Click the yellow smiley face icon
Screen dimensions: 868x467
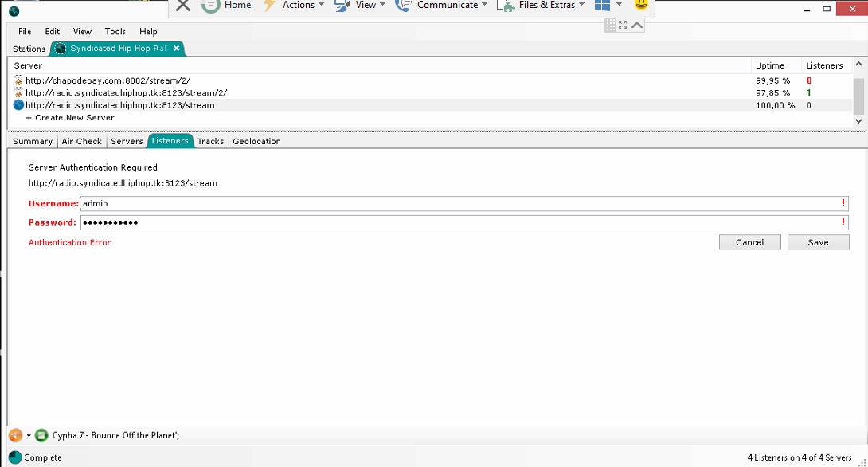[641, 5]
